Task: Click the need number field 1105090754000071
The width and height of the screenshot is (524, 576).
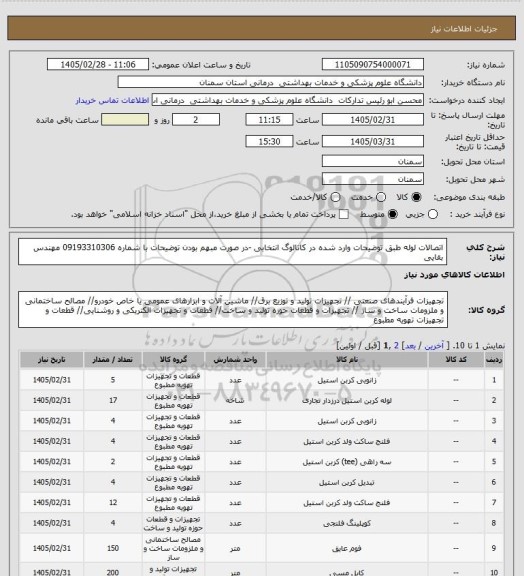Action: 373,65
